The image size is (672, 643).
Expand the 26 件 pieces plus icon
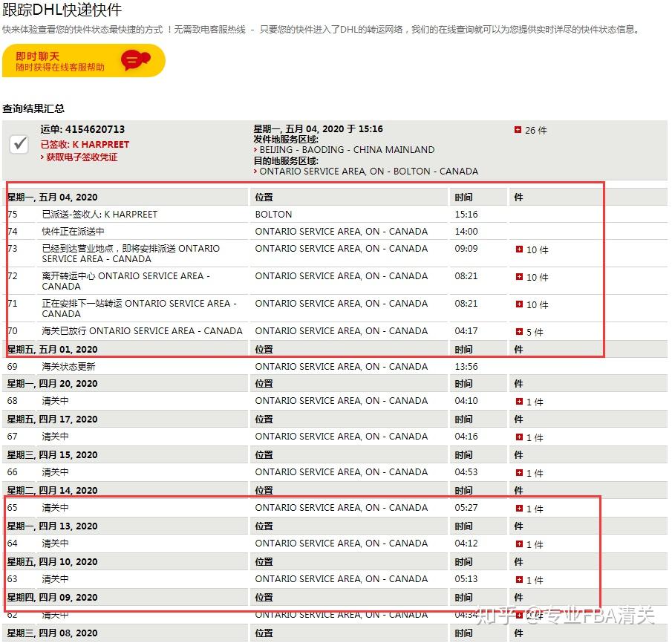click(518, 129)
